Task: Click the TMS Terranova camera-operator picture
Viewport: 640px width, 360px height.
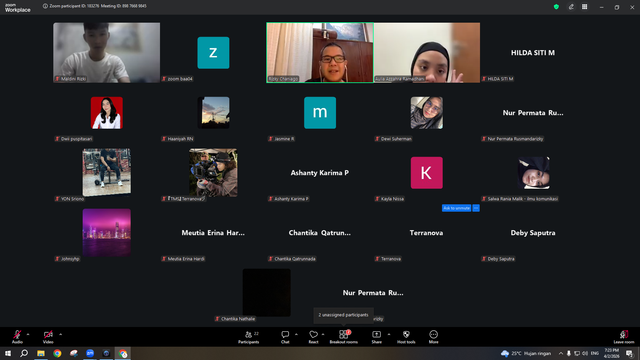Action: [x=213, y=172]
